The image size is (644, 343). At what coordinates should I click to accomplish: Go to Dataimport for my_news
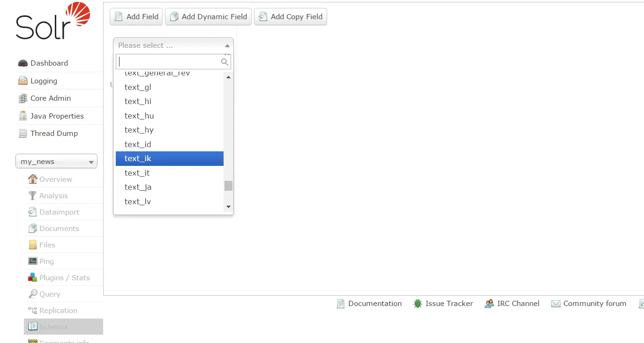59,212
